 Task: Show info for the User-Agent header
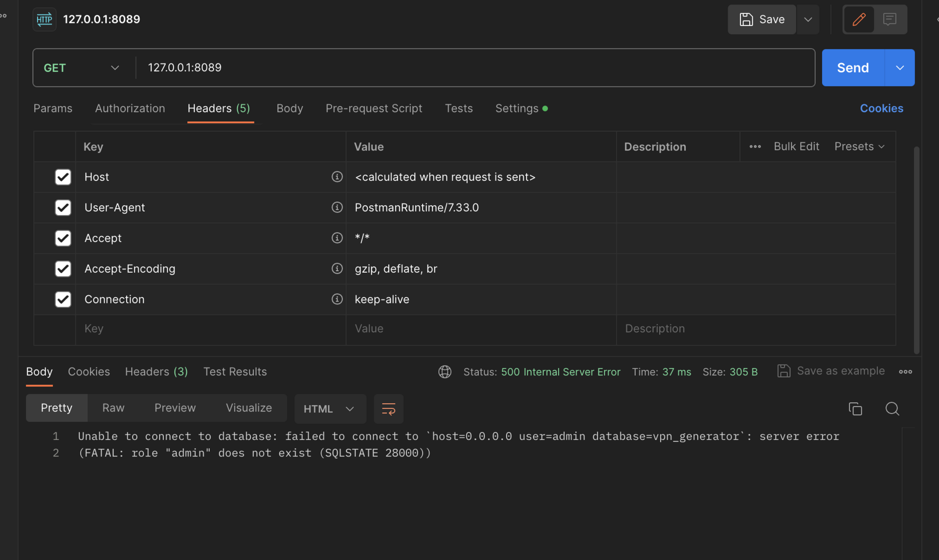pyautogui.click(x=337, y=207)
